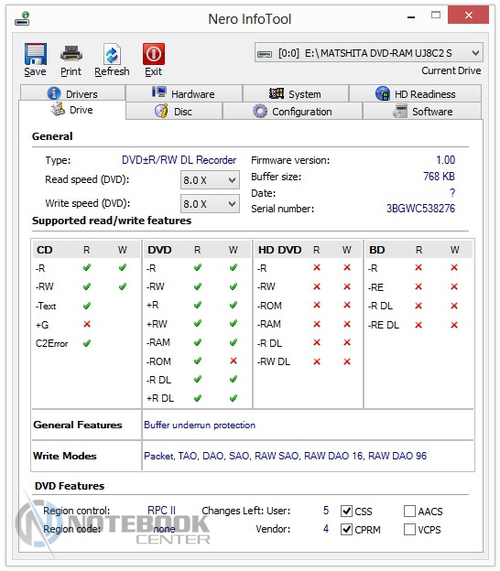Minimize the Nero InfoTool window

[411, 17]
